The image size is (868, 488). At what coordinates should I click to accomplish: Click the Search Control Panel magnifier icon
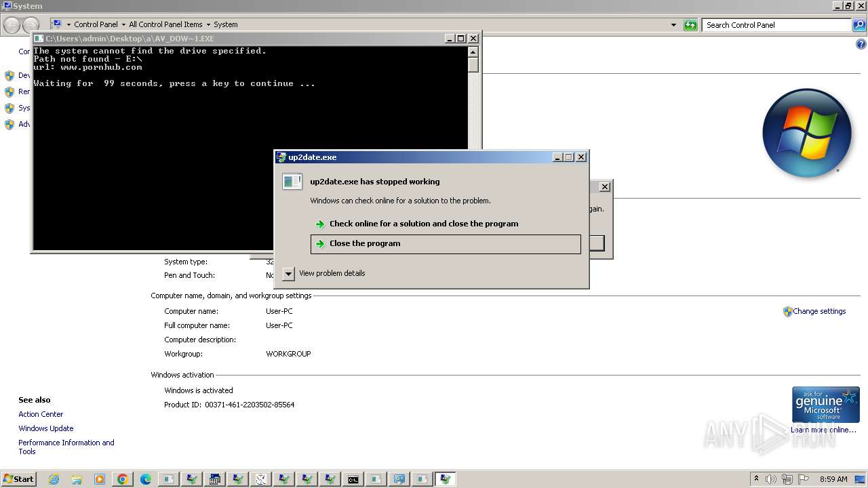point(859,25)
